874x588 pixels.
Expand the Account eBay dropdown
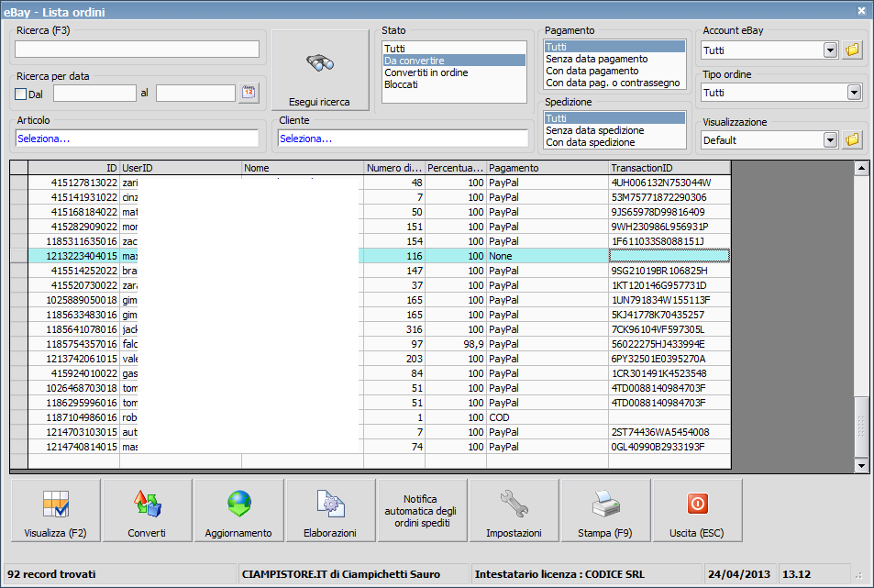point(831,50)
